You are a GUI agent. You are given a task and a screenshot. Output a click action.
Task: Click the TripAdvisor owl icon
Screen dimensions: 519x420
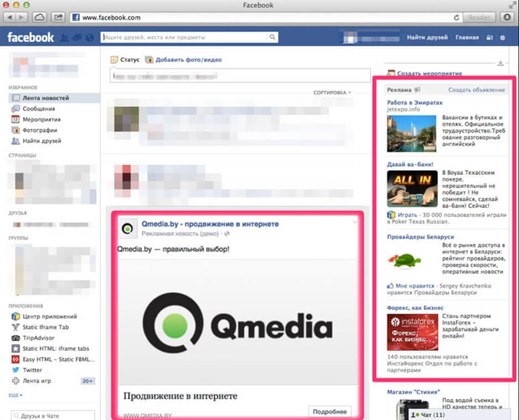click(x=16, y=338)
